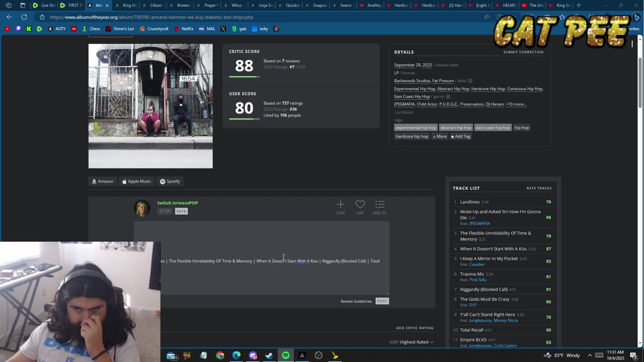The height and width of the screenshot is (362, 644).
Task: Expand labels with the plus box icon
Action: pyautogui.click(x=470, y=81)
